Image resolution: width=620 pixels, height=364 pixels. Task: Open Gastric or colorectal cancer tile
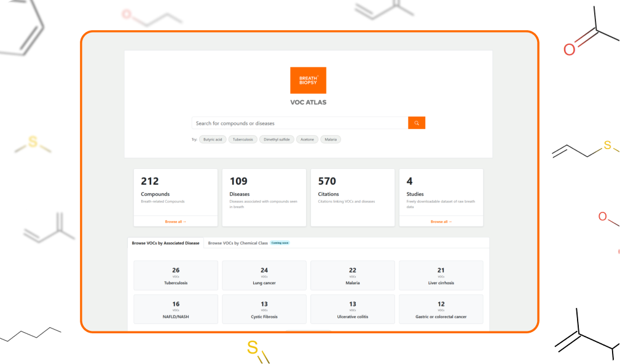(441, 309)
